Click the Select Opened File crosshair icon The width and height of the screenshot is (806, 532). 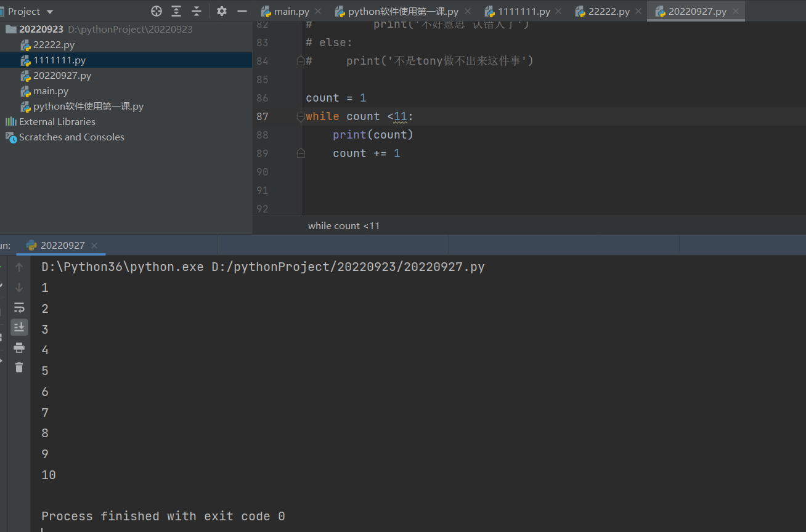[157, 11]
